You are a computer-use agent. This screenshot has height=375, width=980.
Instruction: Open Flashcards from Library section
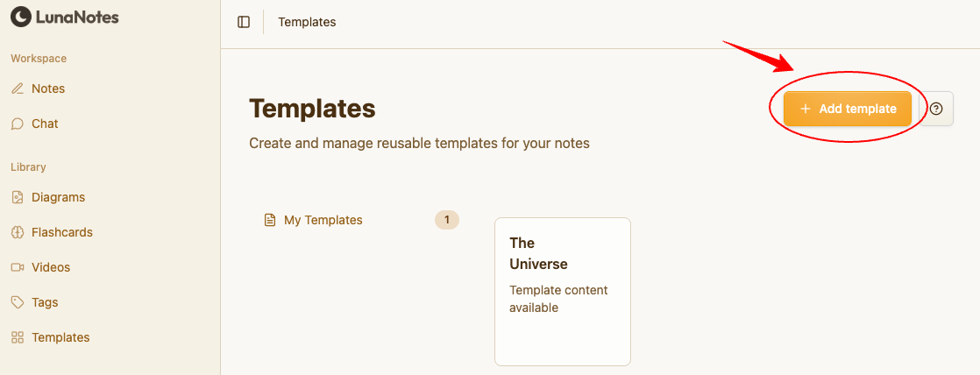pos(62,232)
